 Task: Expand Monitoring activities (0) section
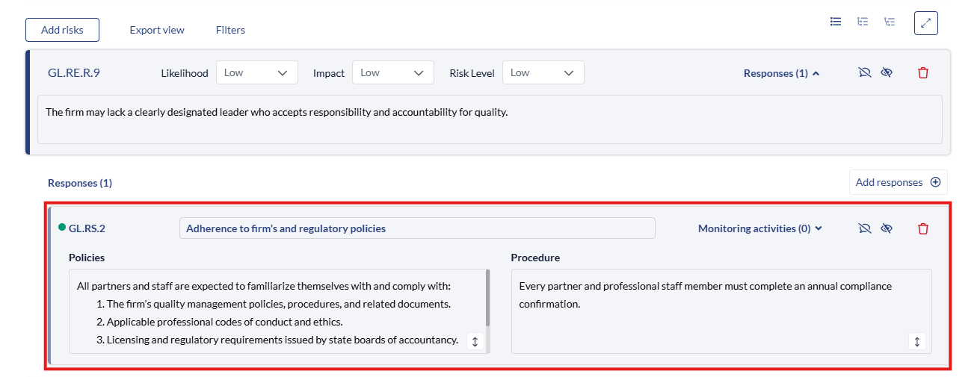(759, 228)
